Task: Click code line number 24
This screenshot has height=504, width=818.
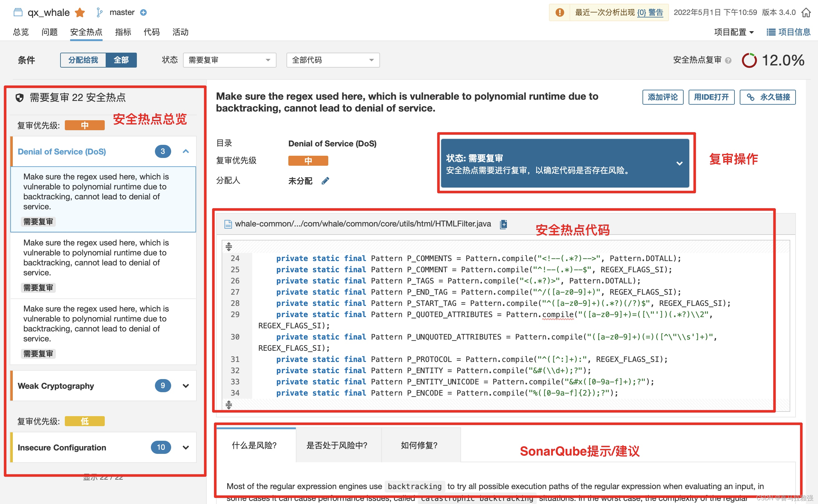Action: [235, 258]
